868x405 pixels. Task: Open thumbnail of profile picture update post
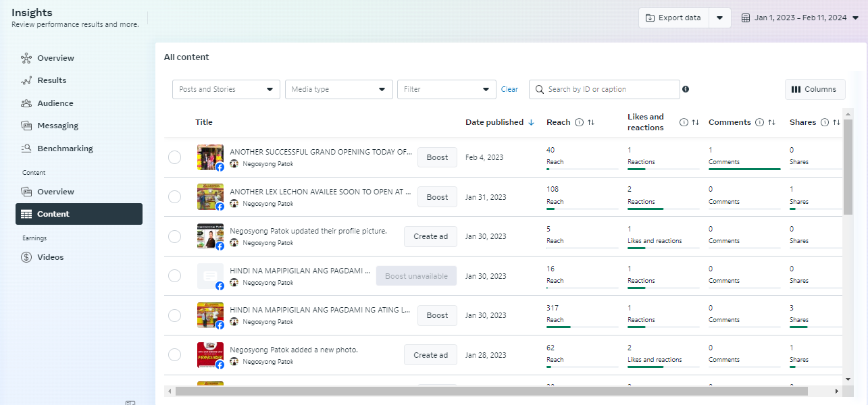coord(210,236)
